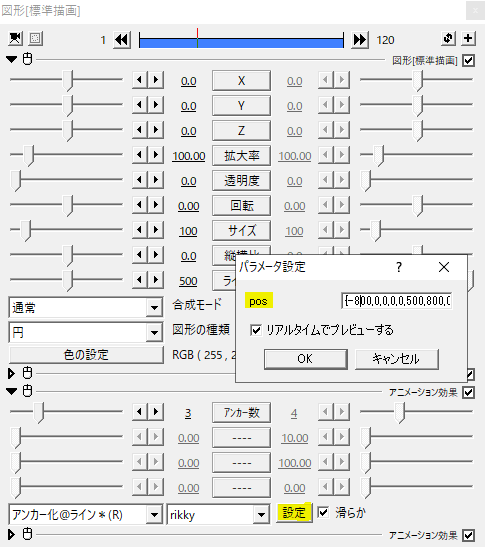Toggle the 図形[標準描画] enable checkbox
This screenshot has width=485, height=547.
coord(468,60)
